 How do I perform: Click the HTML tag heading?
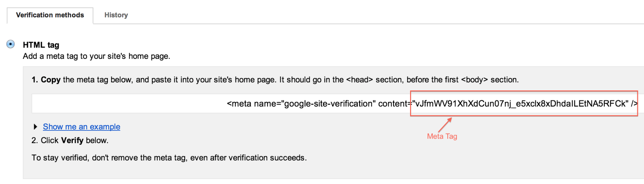click(x=40, y=45)
